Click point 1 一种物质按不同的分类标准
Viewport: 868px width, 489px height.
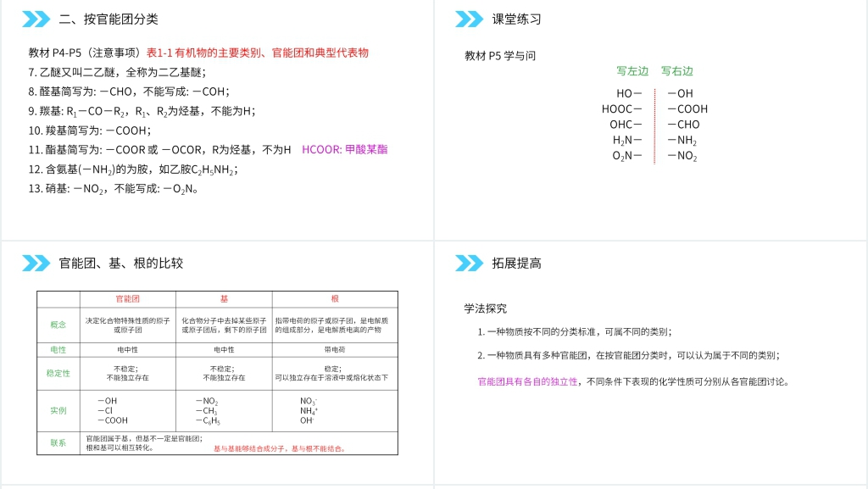(x=575, y=332)
